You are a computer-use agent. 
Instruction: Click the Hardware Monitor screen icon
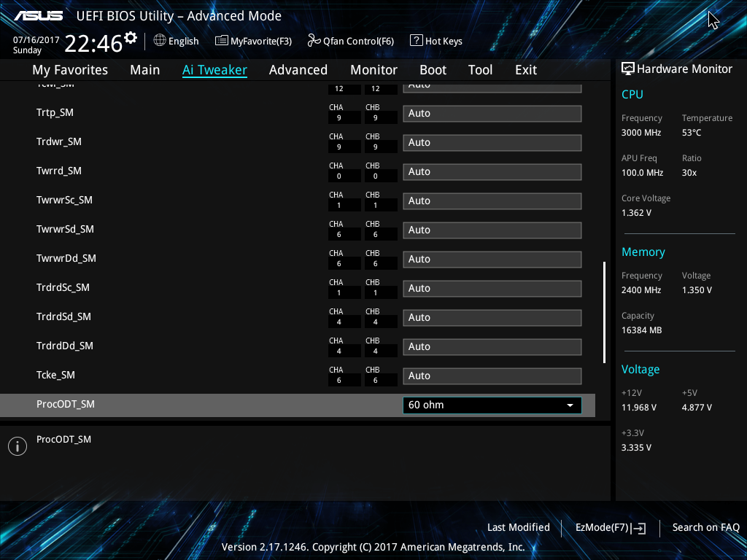(628, 69)
